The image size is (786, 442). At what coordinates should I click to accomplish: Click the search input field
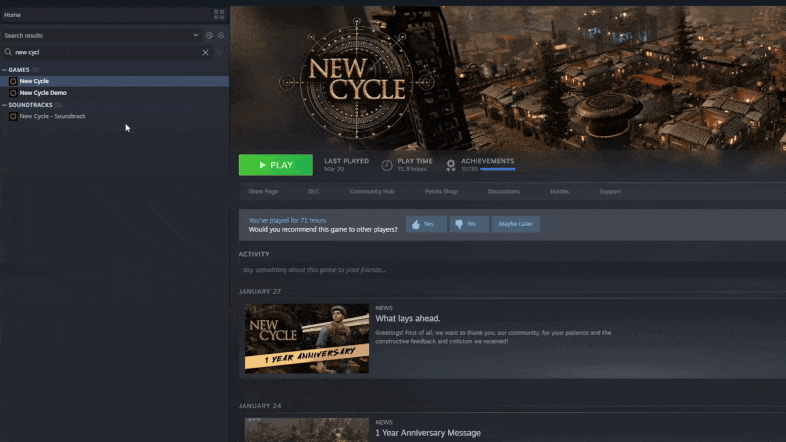(106, 52)
